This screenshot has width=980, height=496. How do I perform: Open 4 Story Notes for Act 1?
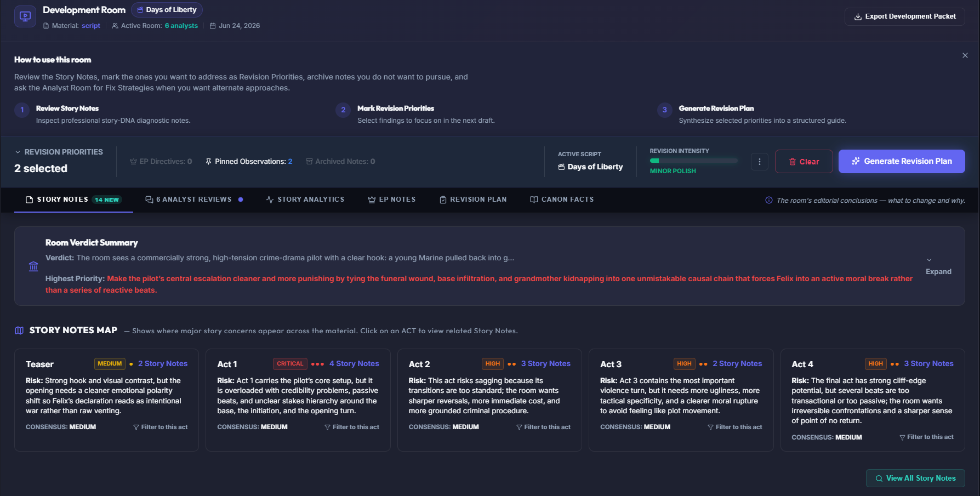(354, 364)
